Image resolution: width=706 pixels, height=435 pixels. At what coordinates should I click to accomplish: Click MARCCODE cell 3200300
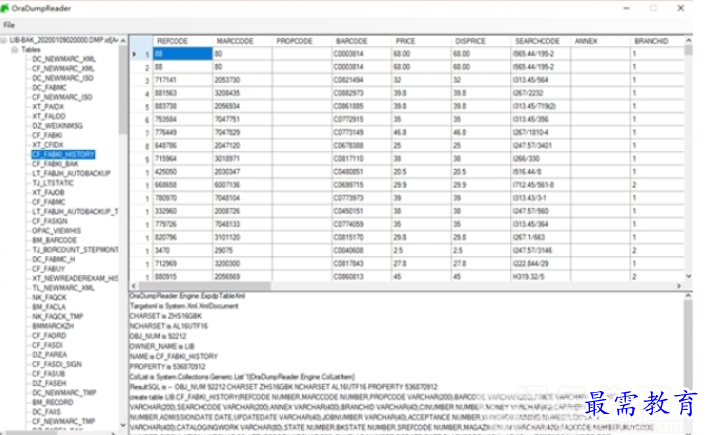(242, 263)
